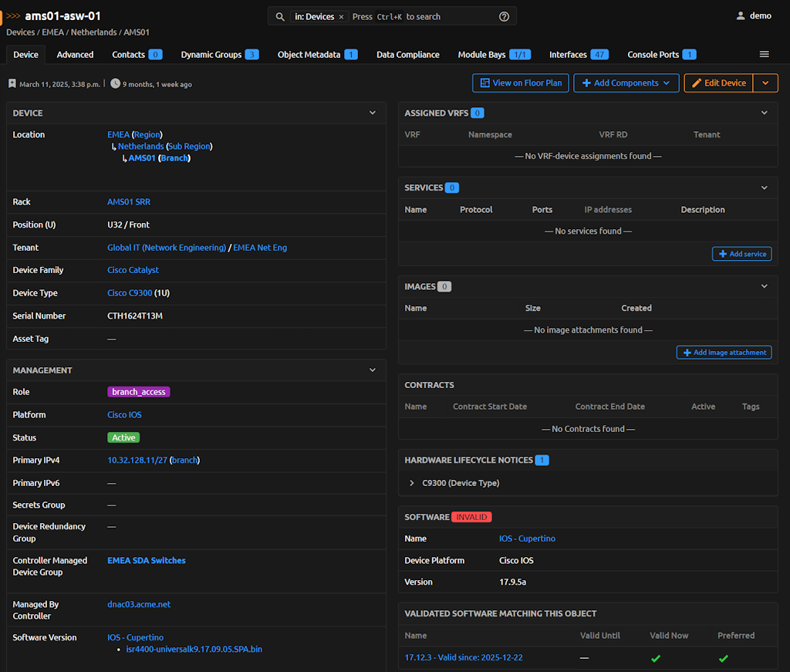The height and width of the screenshot is (672, 790).
Task: Switch to the Data Compliance tab
Action: (407, 54)
